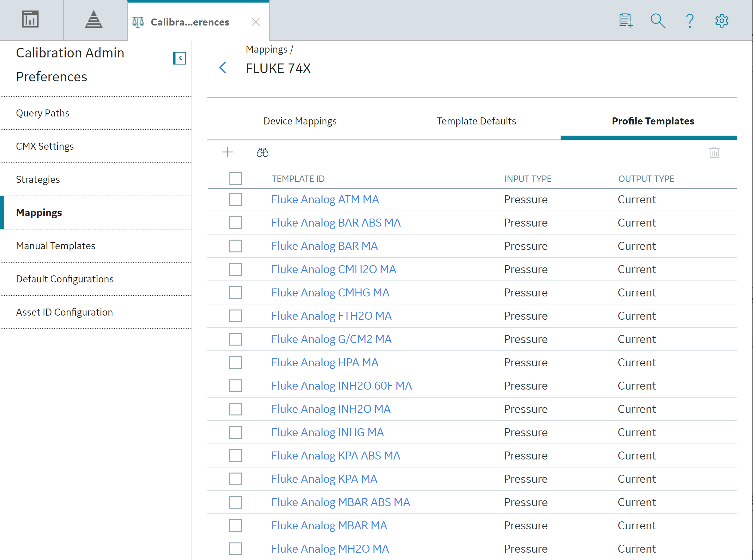
Task: Check the Fluke Analog MH2O MA row
Action: click(235, 549)
